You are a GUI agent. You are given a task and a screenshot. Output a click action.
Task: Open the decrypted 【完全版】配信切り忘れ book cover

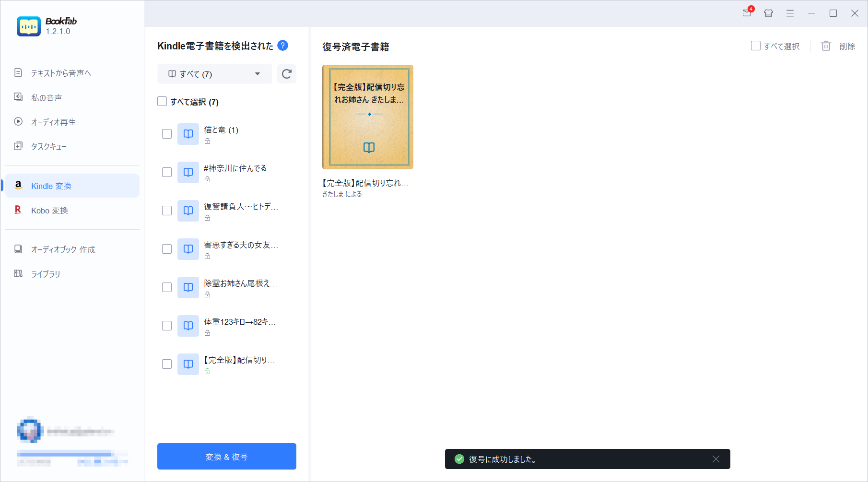367,117
